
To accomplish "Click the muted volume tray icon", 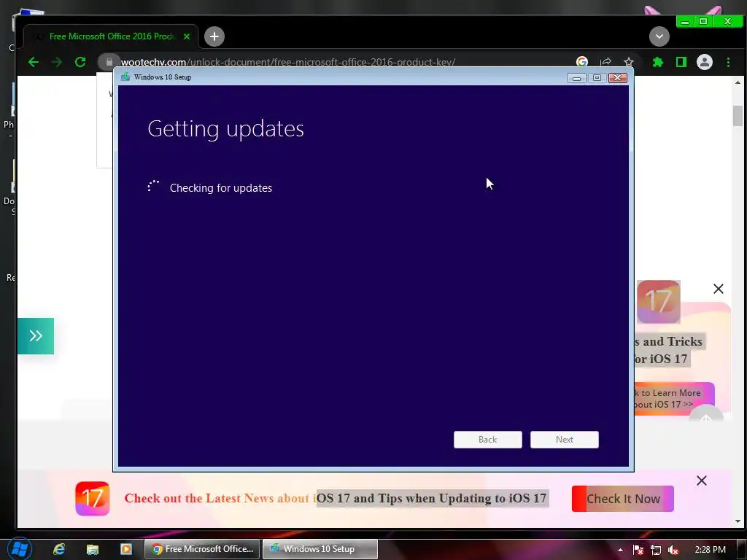I will tap(673, 550).
